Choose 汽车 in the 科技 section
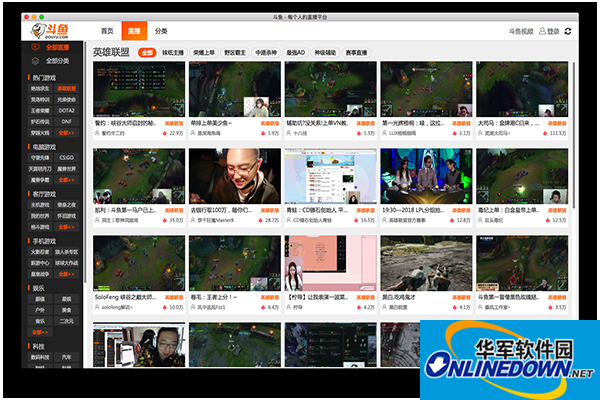The image size is (600, 400). [x=67, y=357]
